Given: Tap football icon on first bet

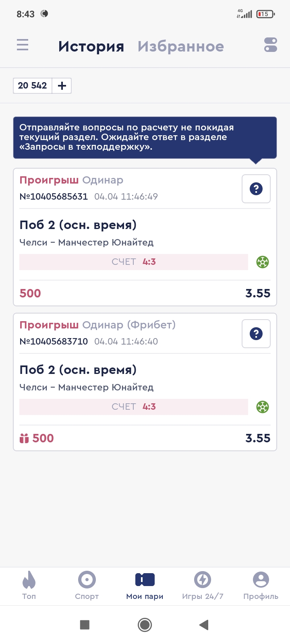Looking at the screenshot, I should pyautogui.click(x=263, y=262).
